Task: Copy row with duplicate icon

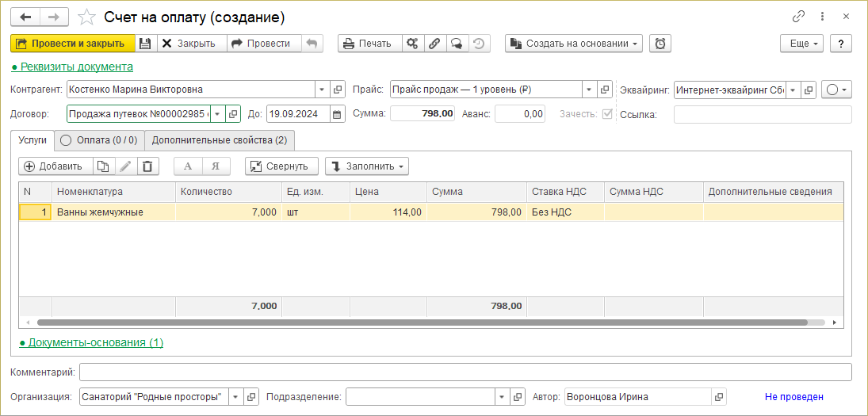Action: tap(103, 166)
